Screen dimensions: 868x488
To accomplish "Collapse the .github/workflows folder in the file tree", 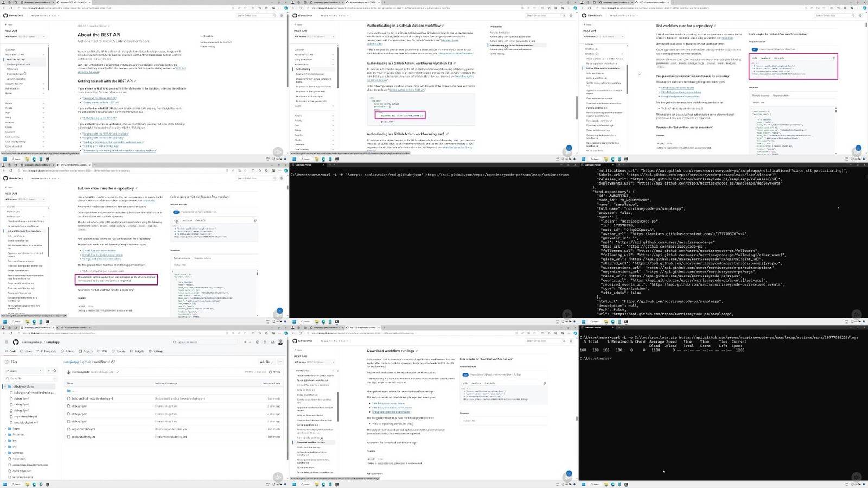I will tap(6, 386).
